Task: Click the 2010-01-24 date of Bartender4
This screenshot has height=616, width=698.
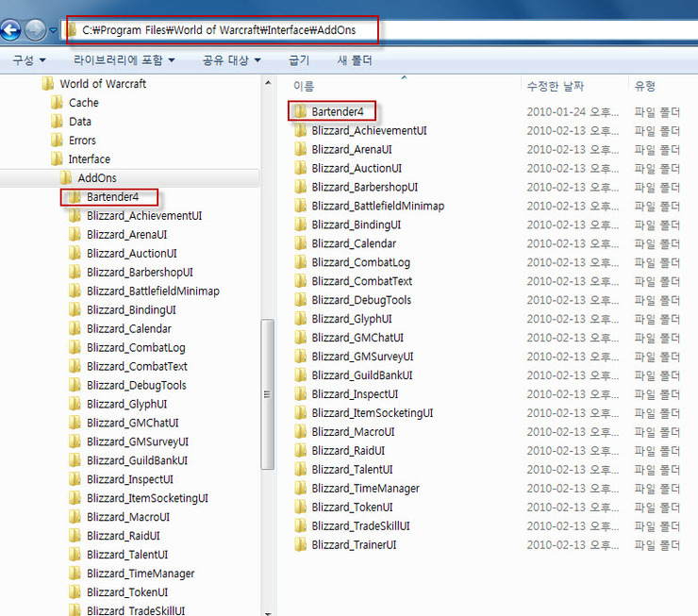Action: pyautogui.click(x=573, y=111)
